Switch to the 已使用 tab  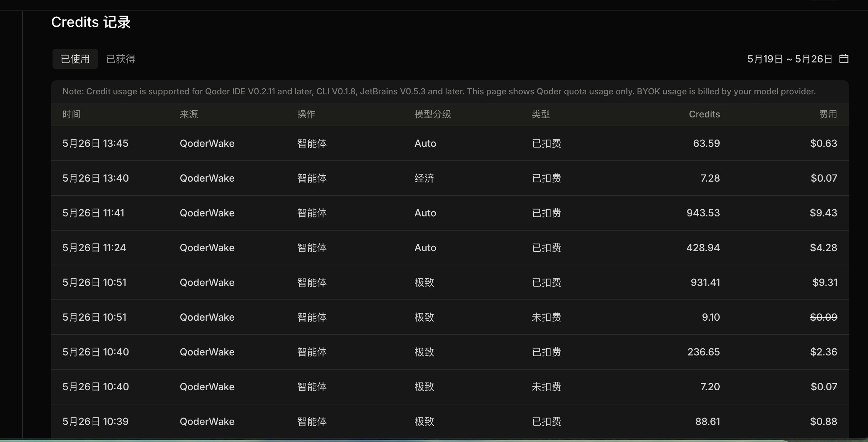click(75, 59)
